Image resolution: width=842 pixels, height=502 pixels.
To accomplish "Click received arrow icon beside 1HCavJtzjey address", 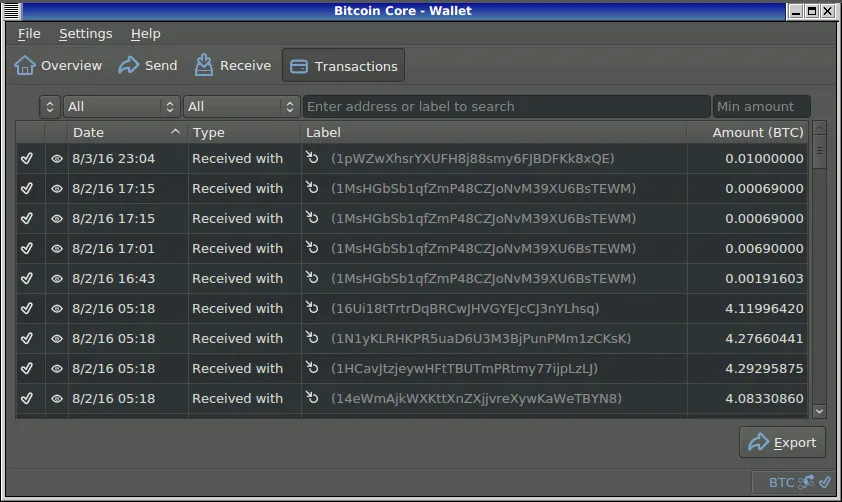I will (312, 368).
